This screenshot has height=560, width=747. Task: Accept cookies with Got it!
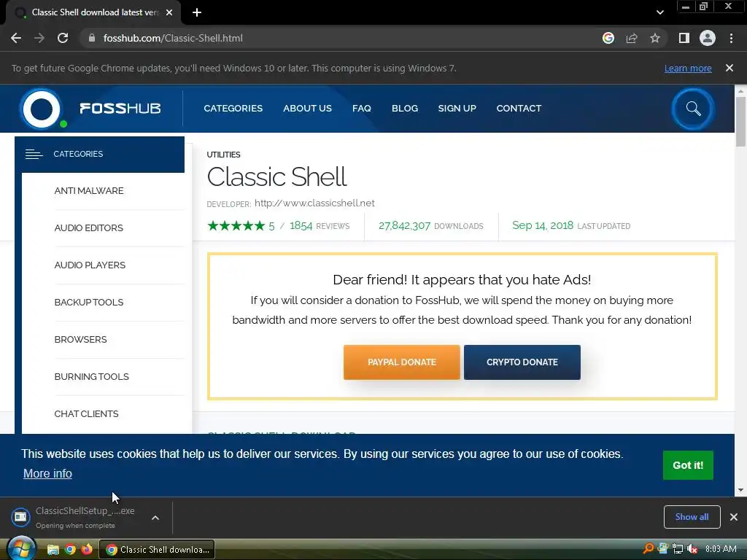[x=688, y=465]
